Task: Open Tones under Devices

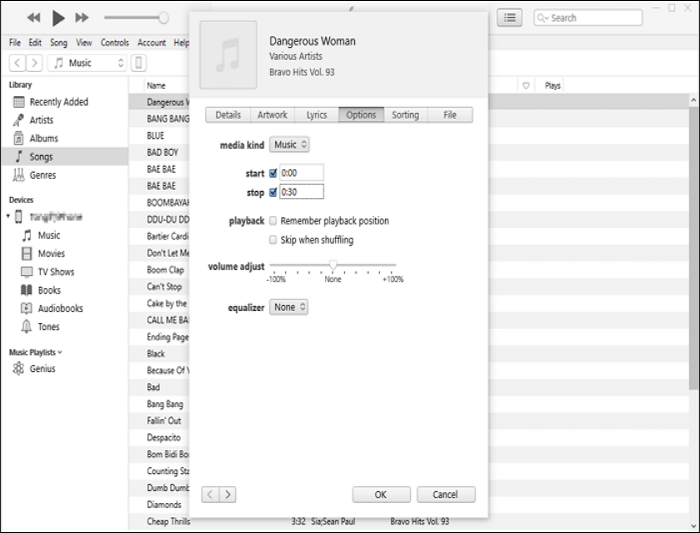Action: [x=48, y=327]
